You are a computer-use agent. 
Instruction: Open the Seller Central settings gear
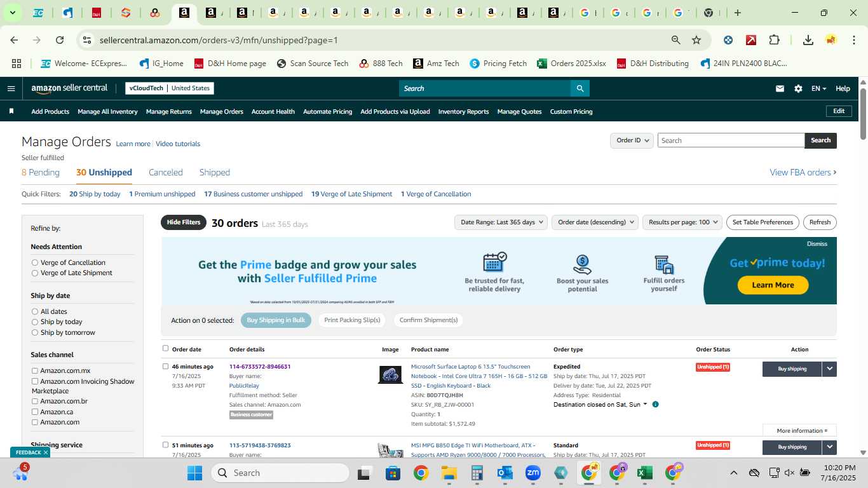pos(798,88)
